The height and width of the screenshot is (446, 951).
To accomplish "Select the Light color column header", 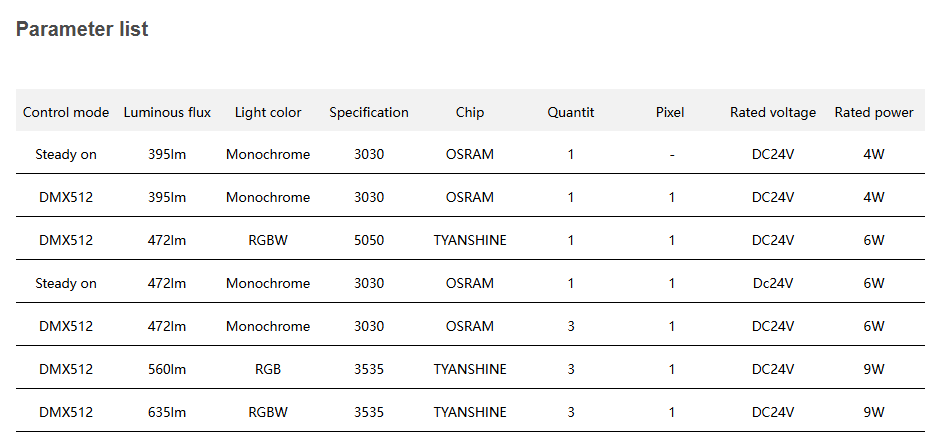I will coord(268,112).
